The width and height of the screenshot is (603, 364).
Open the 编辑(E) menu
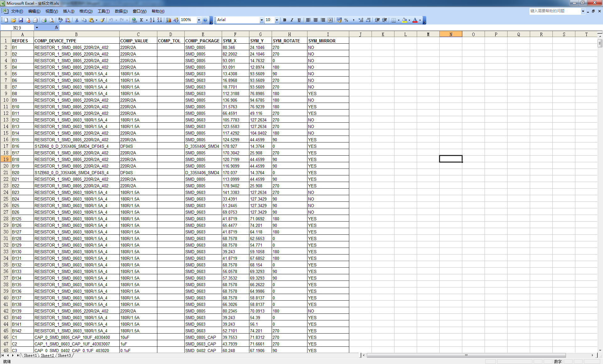tap(34, 11)
